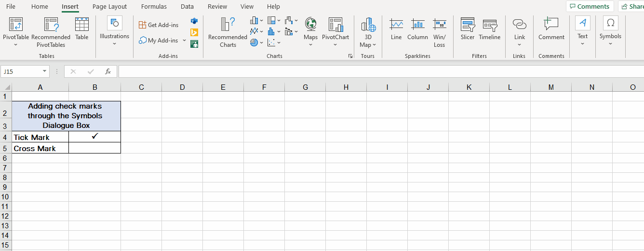This screenshot has height=251, width=644.
Task: Insert a Line sparkline
Action: click(396, 29)
